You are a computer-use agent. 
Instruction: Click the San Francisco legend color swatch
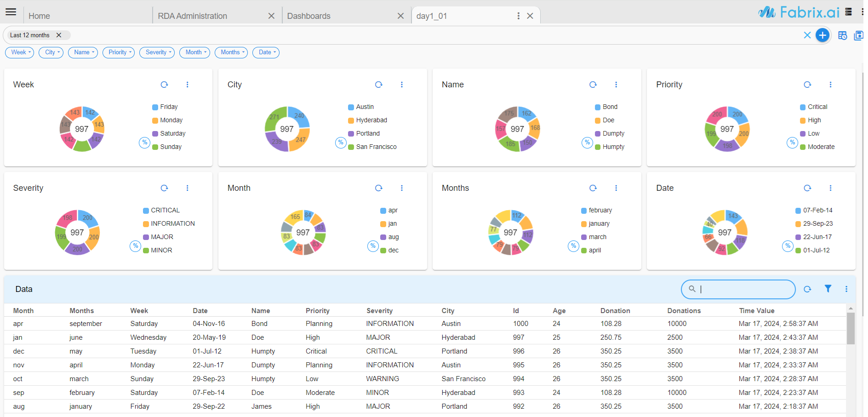coord(351,147)
